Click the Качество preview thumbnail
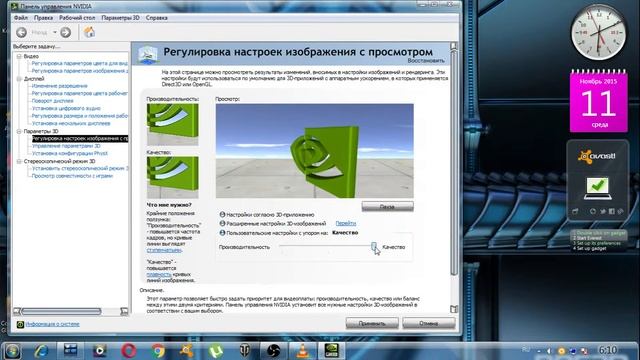 click(x=173, y=178)
